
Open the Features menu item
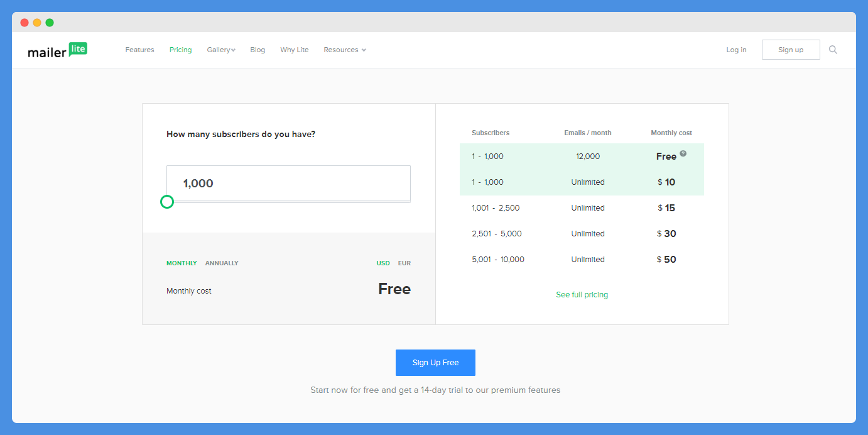(139, 50)
